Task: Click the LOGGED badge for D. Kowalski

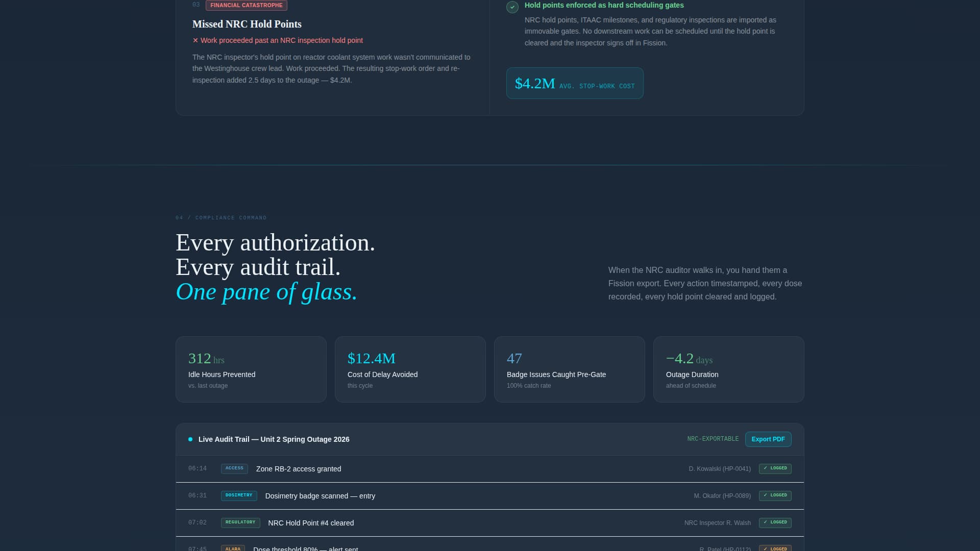Action: coord(775,468)
